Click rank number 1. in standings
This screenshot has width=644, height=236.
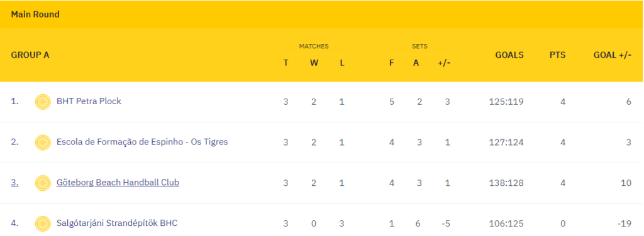tap(15, 101)
